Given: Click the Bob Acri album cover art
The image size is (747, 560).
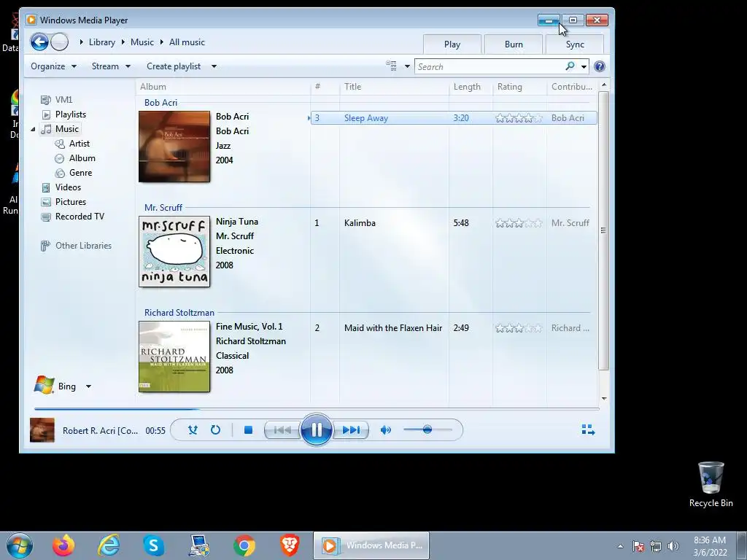Looking at the screenshot, I should (x=174, y=147).
